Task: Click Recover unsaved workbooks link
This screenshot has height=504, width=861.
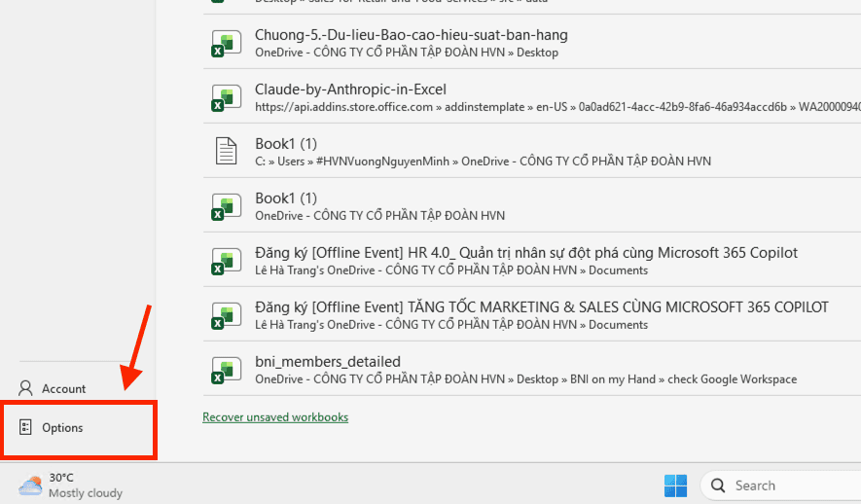Action: pos(275,417)
